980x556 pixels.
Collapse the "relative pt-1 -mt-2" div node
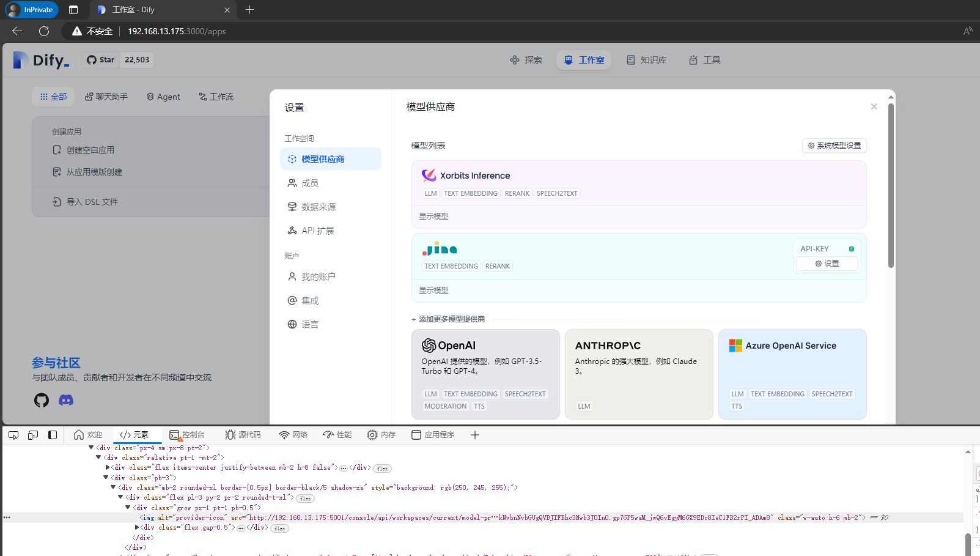98,458
